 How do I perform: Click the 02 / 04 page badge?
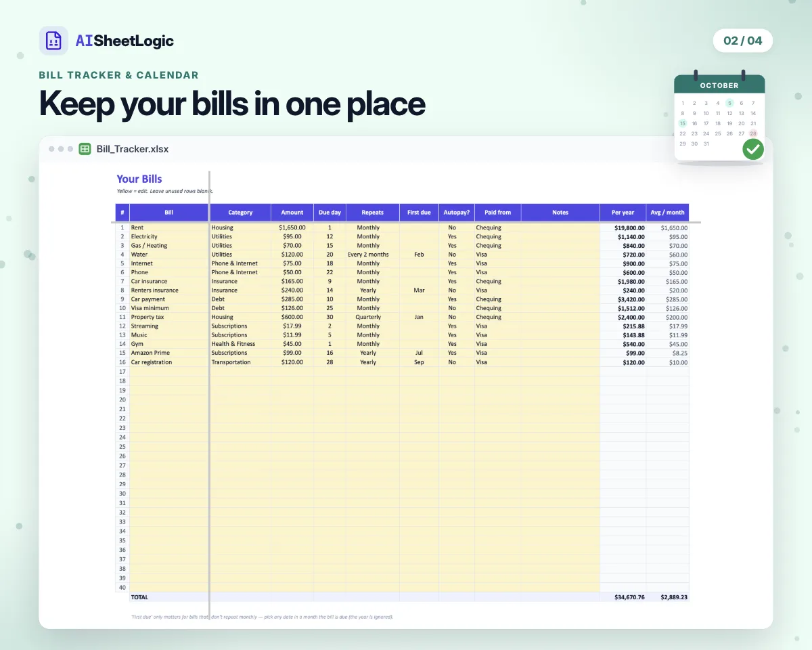pos(742,41)
